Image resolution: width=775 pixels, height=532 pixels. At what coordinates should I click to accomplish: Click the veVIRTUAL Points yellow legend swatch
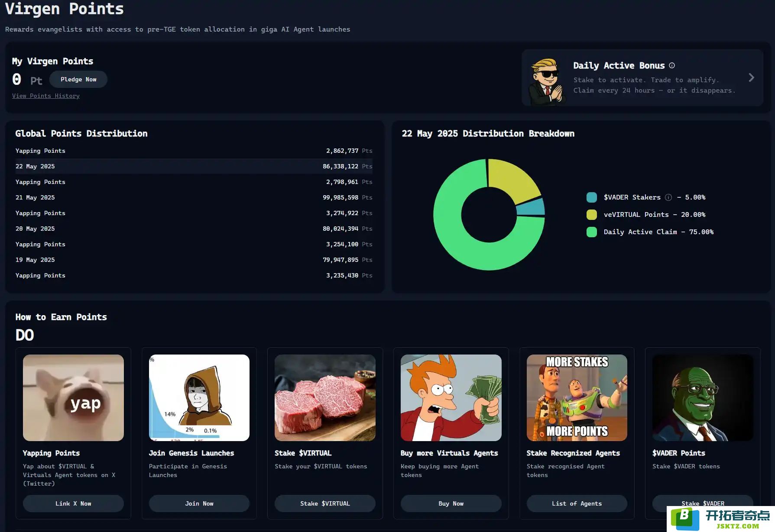pos(591,215)
